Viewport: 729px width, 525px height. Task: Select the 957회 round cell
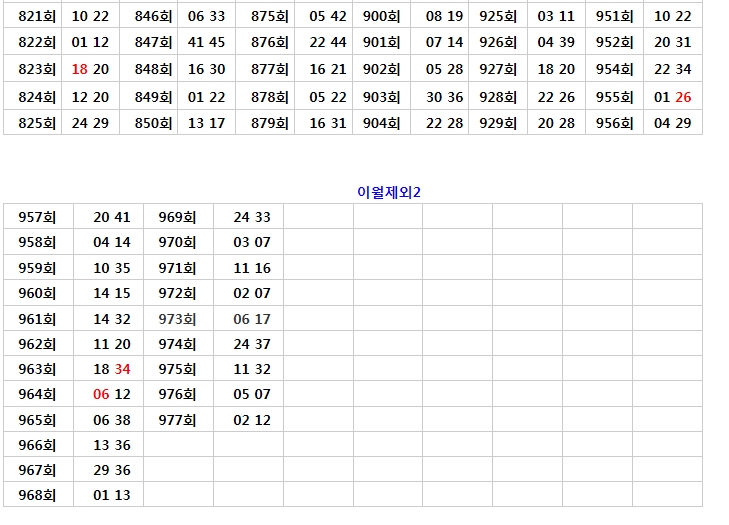pyautogui.click(x=37, y=217)
